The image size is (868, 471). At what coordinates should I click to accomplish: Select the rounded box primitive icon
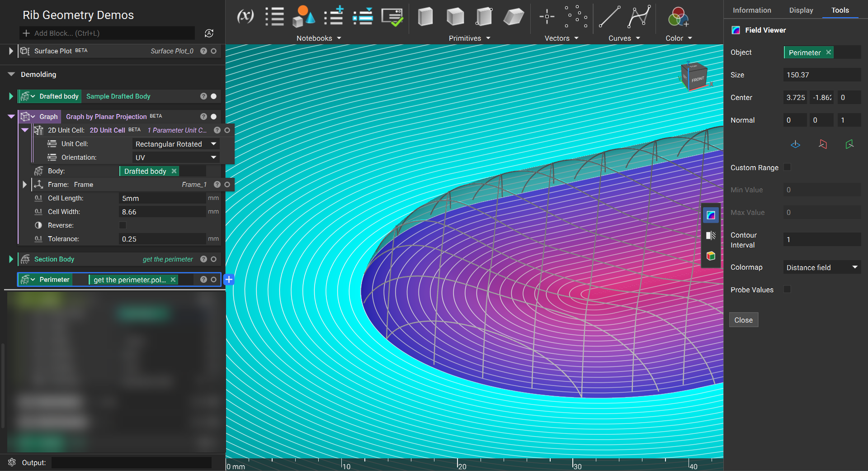click(x=484, y=17)
